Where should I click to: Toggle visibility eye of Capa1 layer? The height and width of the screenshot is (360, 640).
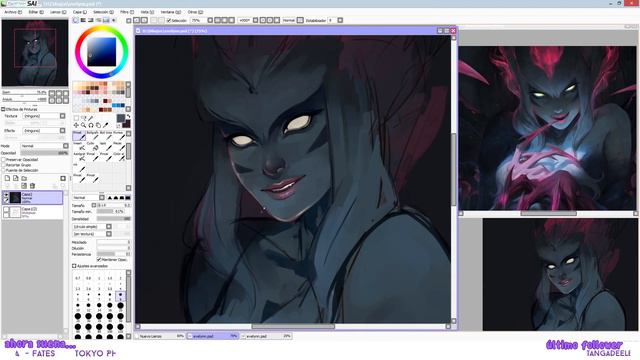[x=6, y=195]
